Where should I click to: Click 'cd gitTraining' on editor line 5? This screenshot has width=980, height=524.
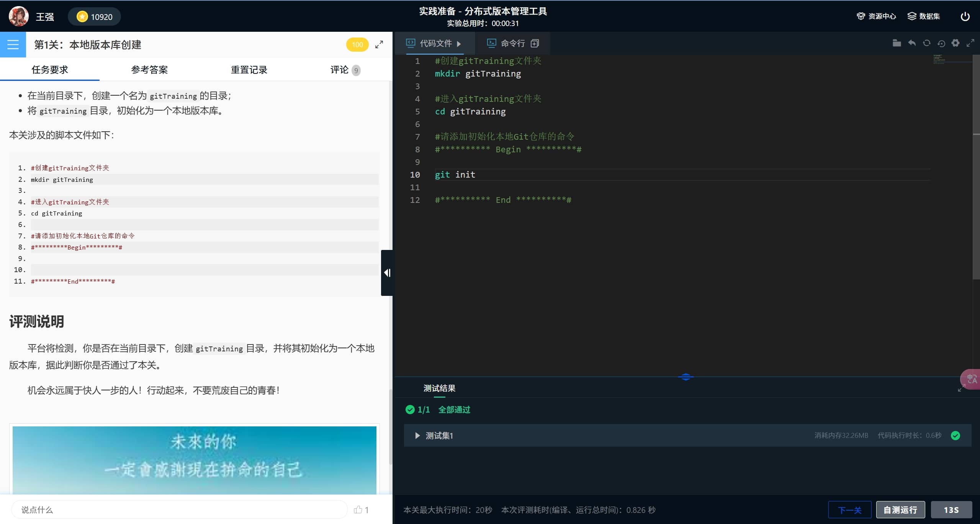470,111
